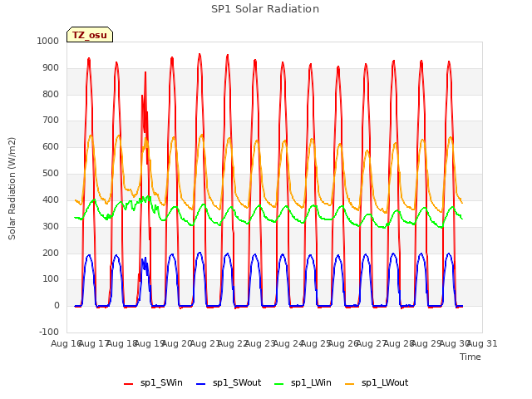This screenshot has height=399, width=532.
Task: Click the sp1_LWout legend label
Action: pyautogui.click(x=385, y=382)
